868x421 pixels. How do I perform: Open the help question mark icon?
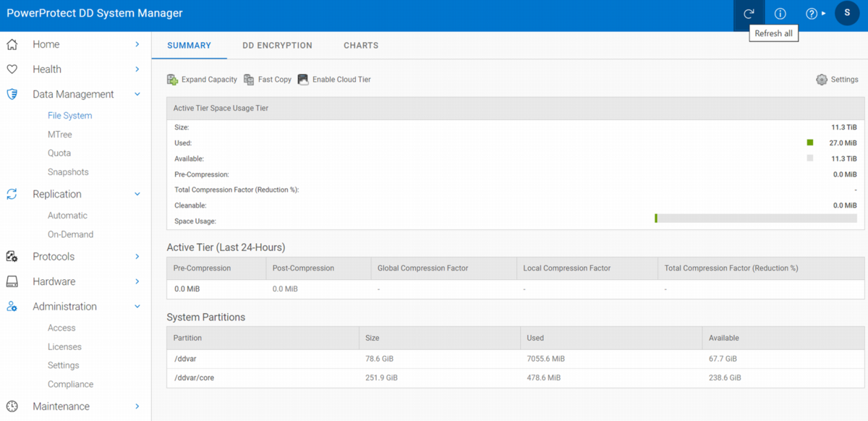coord(812,14)
